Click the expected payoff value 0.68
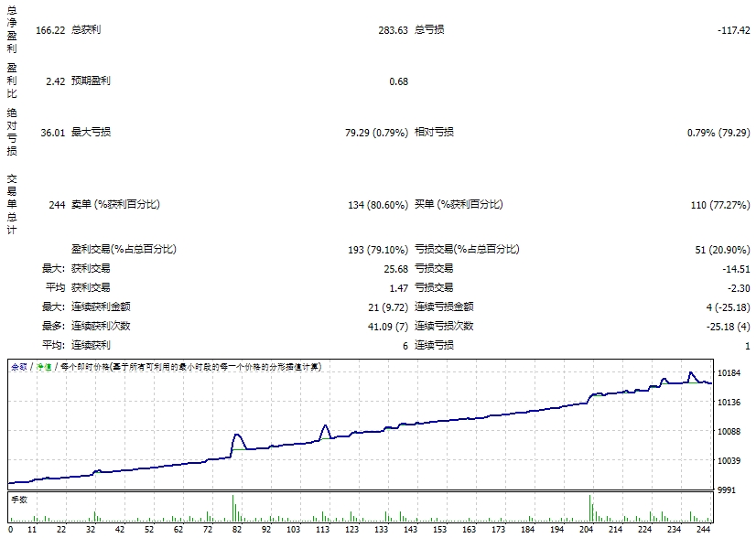 tap(398, 81)
